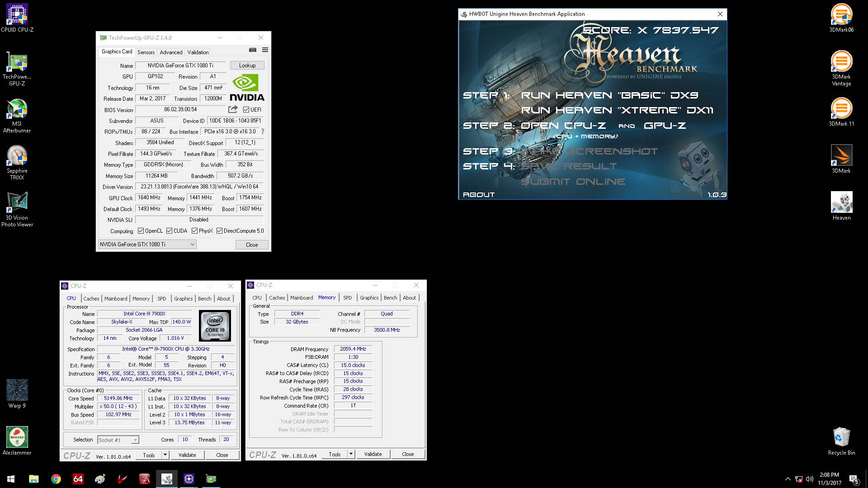Switch to the Sensors tab in GPU-Z
Screen dimensions: 868x488
pos(146,52)
